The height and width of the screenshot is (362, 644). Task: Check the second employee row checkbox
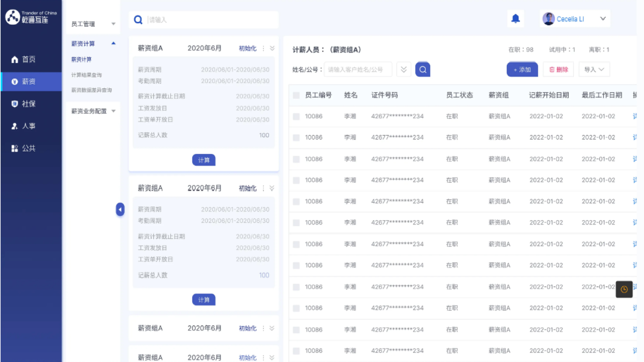[x=296, y=137]
